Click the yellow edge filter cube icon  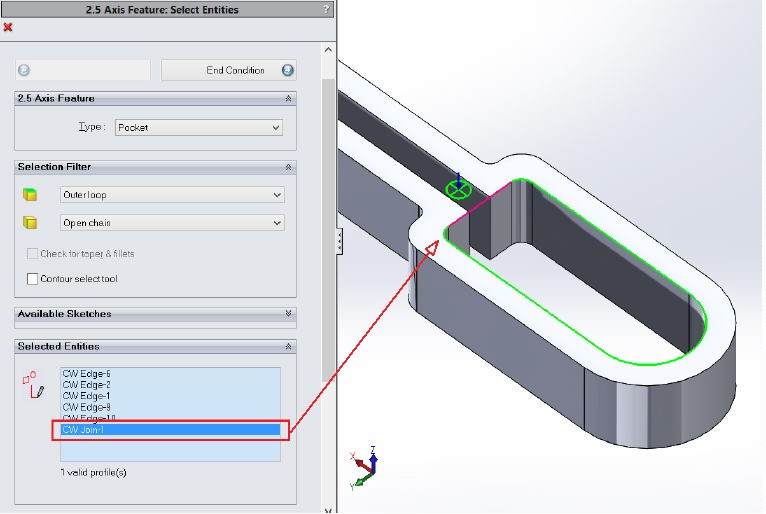point(30,223)
